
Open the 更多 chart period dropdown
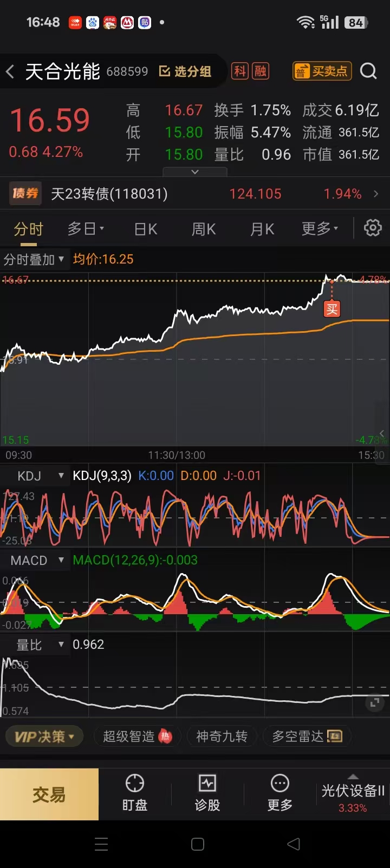(x=320, y=229)
